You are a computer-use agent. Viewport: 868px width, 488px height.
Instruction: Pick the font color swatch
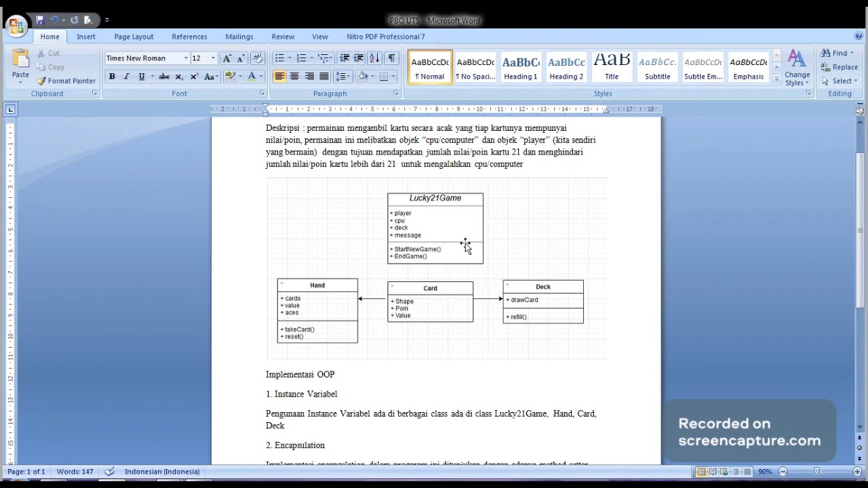(x=252, y=77)
